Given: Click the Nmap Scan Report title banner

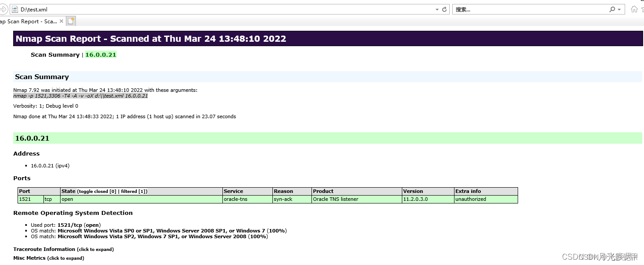Looking at the screenshot, I should pyautogui.click(x=328, y=39).
